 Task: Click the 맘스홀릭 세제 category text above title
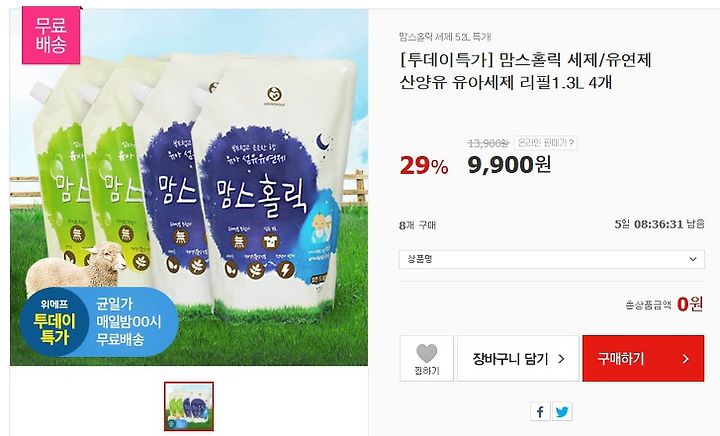tap(445, 37)
